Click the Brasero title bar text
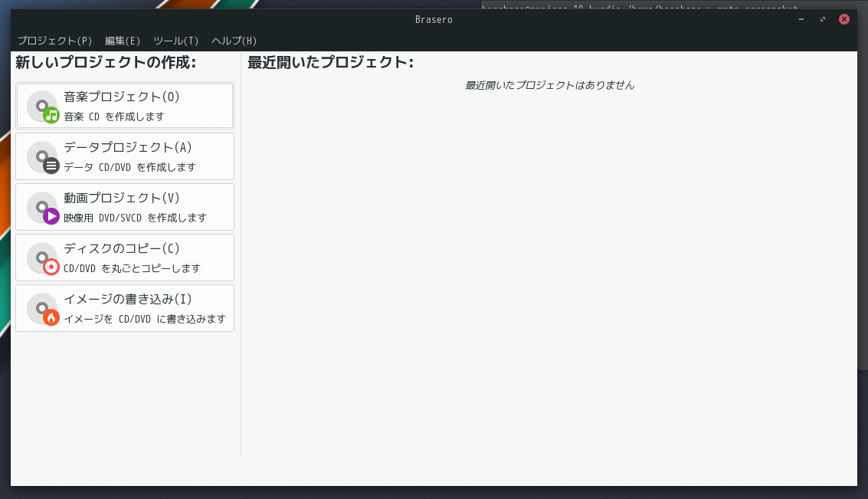The image size is (868, 499). [434, 19]
